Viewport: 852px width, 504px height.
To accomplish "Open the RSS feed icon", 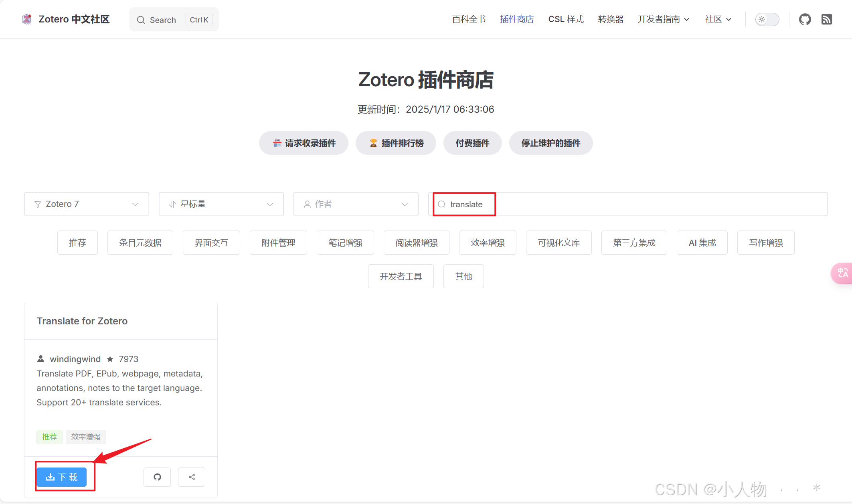I will tap(827, 19).
